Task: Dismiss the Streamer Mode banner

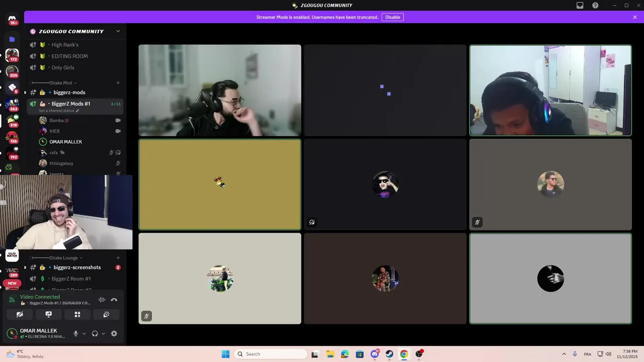Action: click(x=635, y=17)
